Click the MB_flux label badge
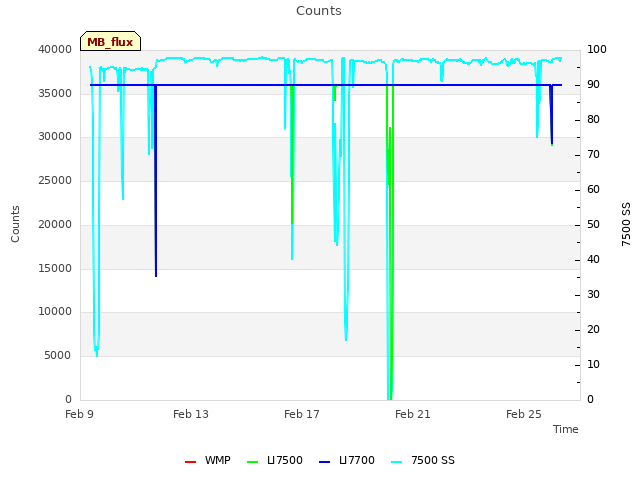Image resolution: width=640 pixels, height=480 pixels. (110, 41)
